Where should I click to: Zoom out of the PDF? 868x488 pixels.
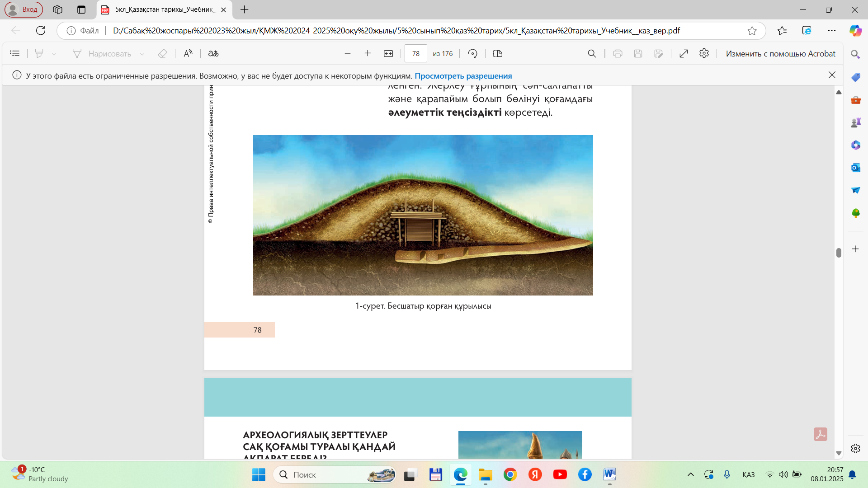coord(348,53)
